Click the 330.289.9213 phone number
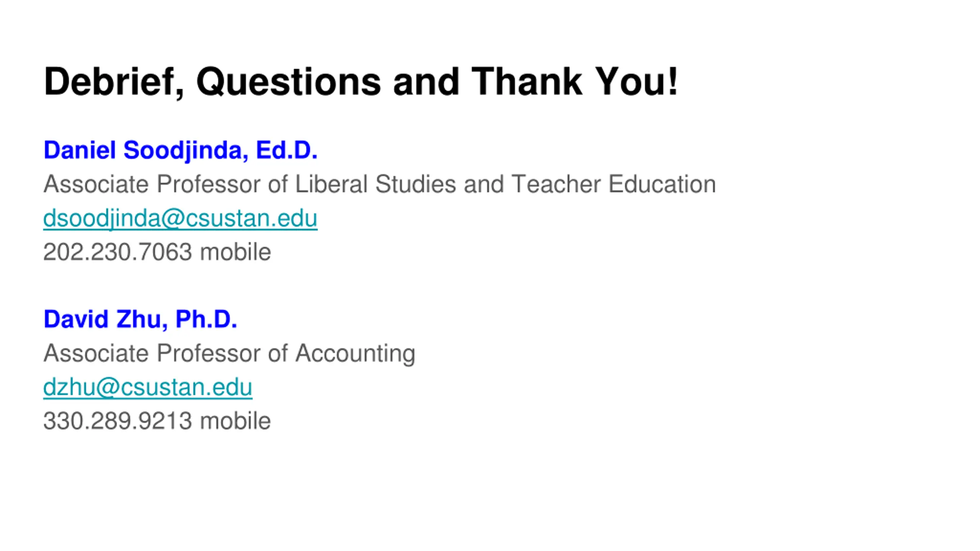Image resolution: width=980 pixels, height=551 pixels. click(118, 421)
